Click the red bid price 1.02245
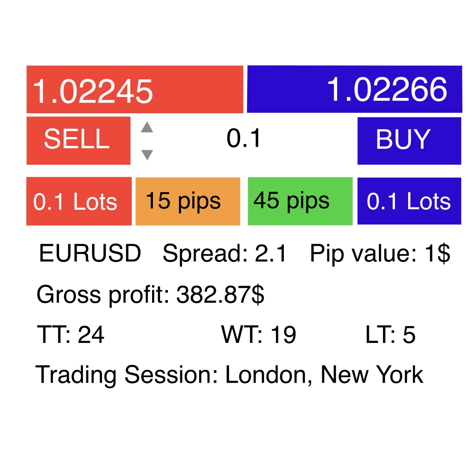This screenshot has width=476, height=476. click(x=134, y=90)
